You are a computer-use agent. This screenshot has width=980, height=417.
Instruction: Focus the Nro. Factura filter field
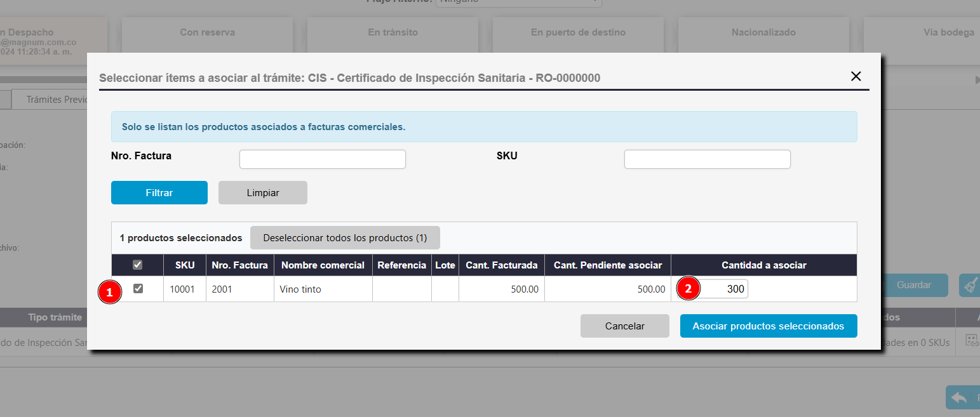point(322,159)
